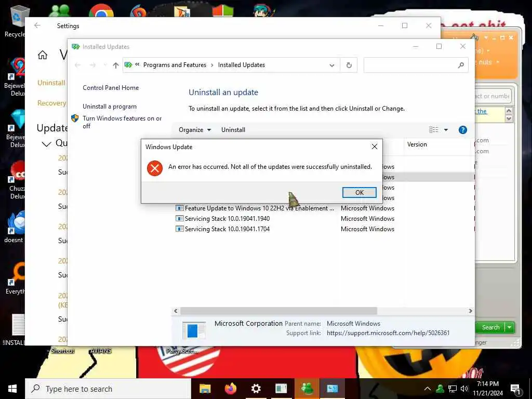
Task: Click the horizontal scrollbar in the updates list
Action: [x=278, y=311]
